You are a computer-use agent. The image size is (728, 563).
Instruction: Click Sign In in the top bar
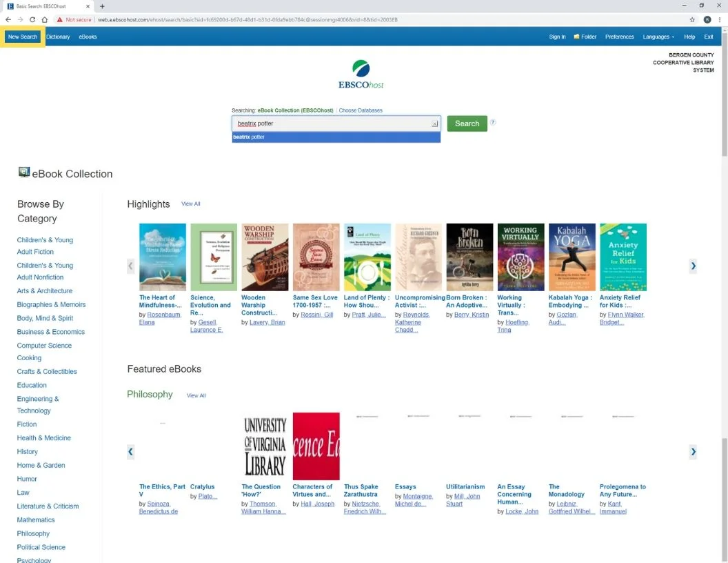(557, 37)
